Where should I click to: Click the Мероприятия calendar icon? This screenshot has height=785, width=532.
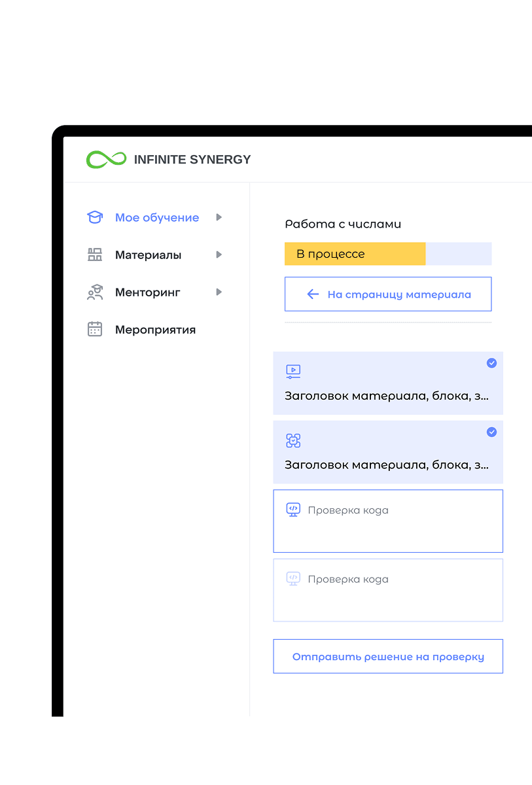[x=95, y=330]
